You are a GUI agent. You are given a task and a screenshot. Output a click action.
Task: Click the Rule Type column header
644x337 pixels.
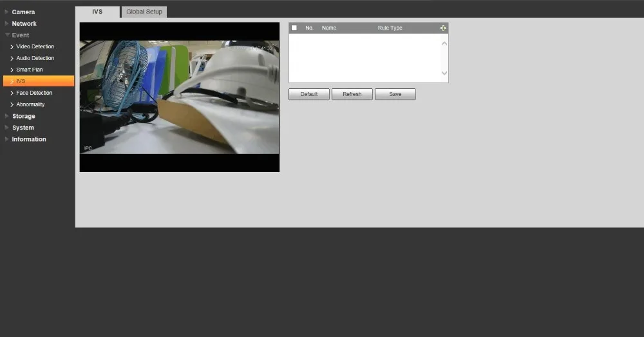(x=390, y=28)
